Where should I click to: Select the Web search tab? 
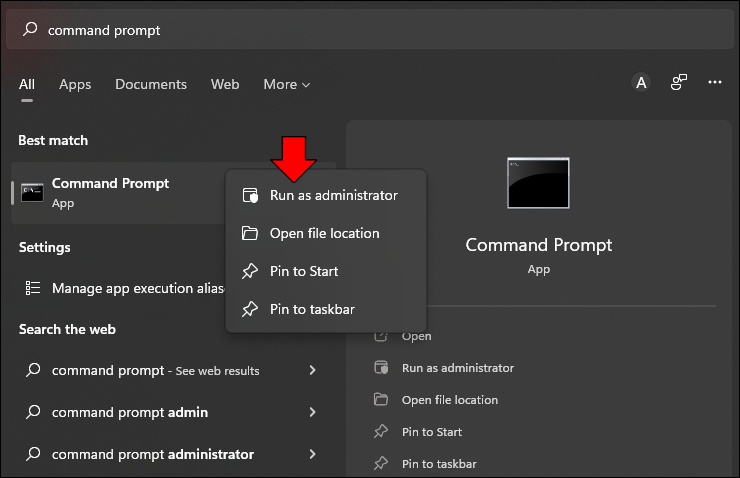225,84
